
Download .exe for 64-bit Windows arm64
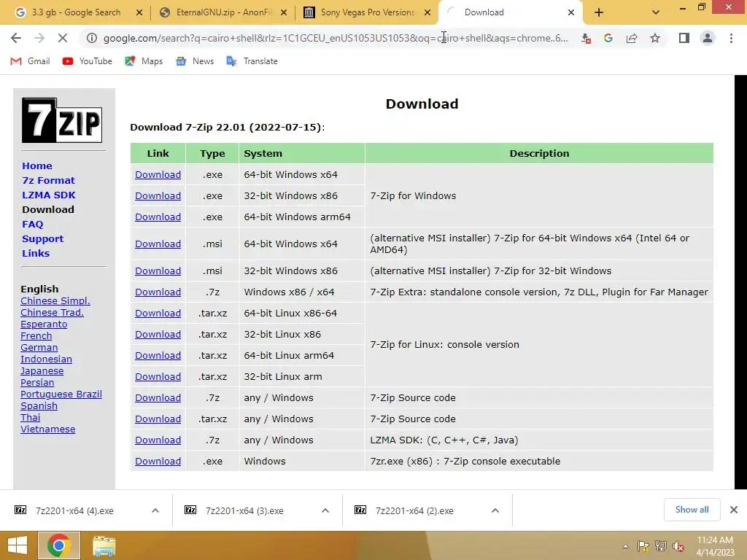pyautogui.click(x=158, y=217)
